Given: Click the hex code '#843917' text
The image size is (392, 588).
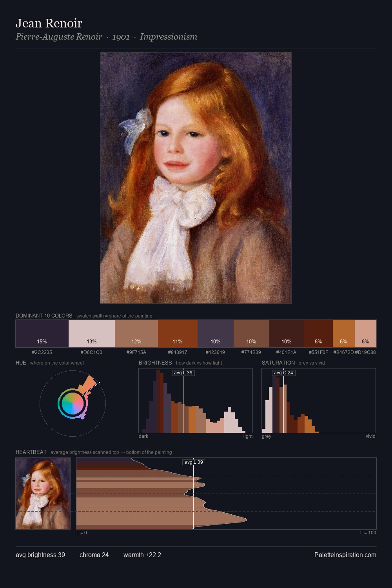Looking at the screenshot, I should click(x=178, y=352).
